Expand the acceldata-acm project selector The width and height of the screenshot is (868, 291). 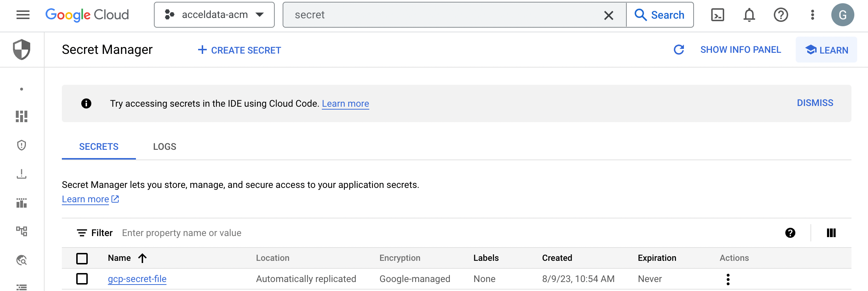click(214, 15)
